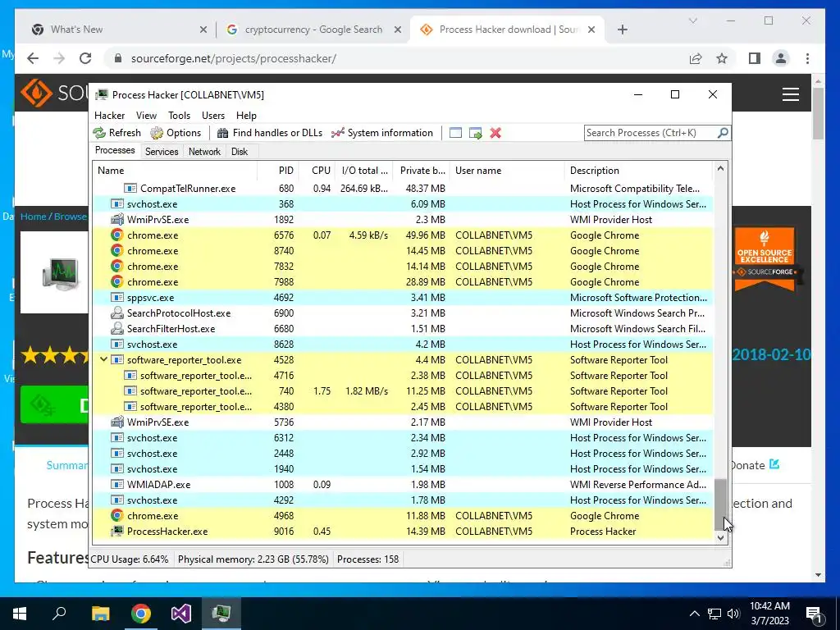
Task: Select the sppsvc.exe process row
Action: coord(403,297)
